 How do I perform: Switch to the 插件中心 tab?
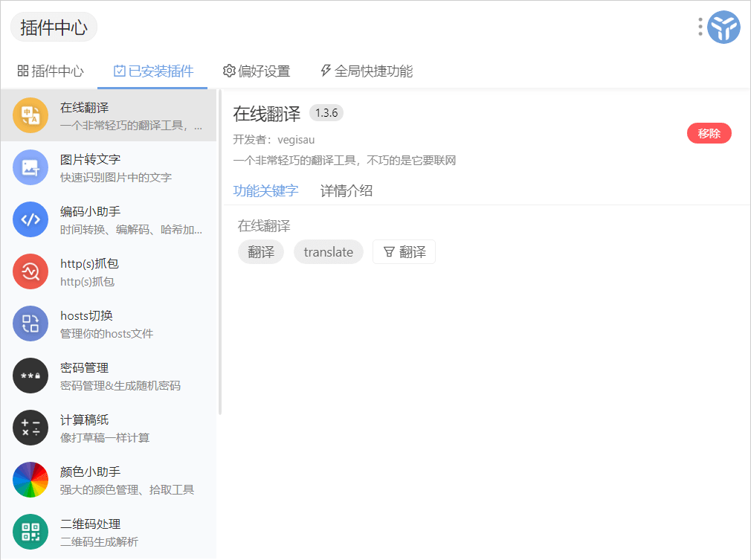pyautogui.click(x=51, y=71)
